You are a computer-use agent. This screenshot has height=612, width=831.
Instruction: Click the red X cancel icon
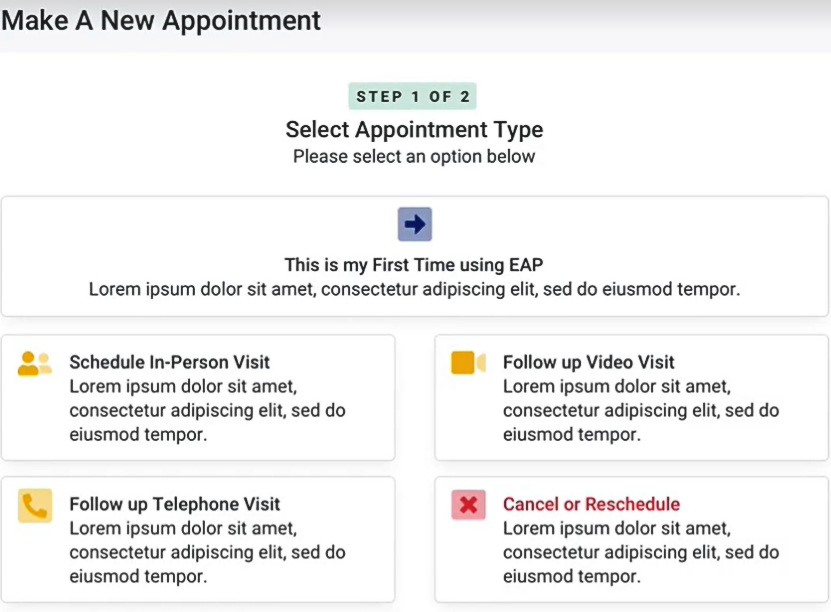[468, 505]
